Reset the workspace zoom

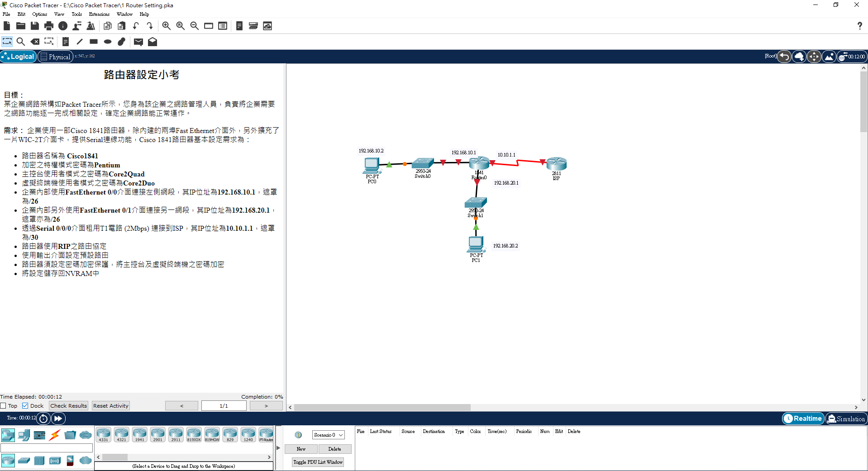(181, 26)
